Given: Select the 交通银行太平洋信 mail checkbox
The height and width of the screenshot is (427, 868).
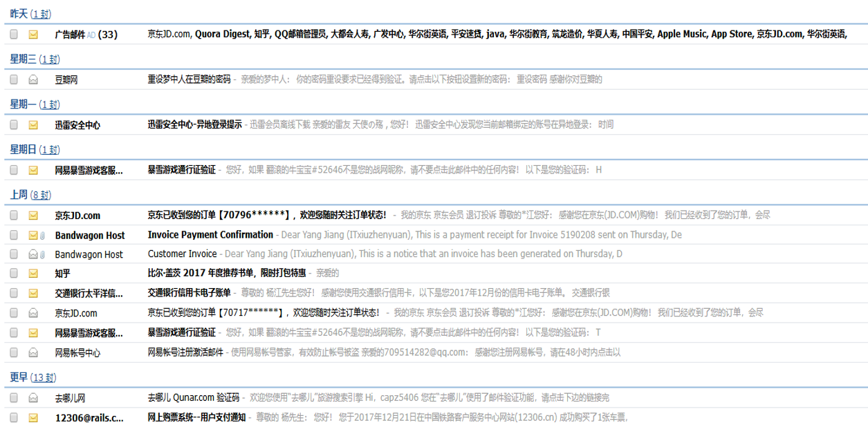Looking at the screenshot, I should [x=14, y=294].
